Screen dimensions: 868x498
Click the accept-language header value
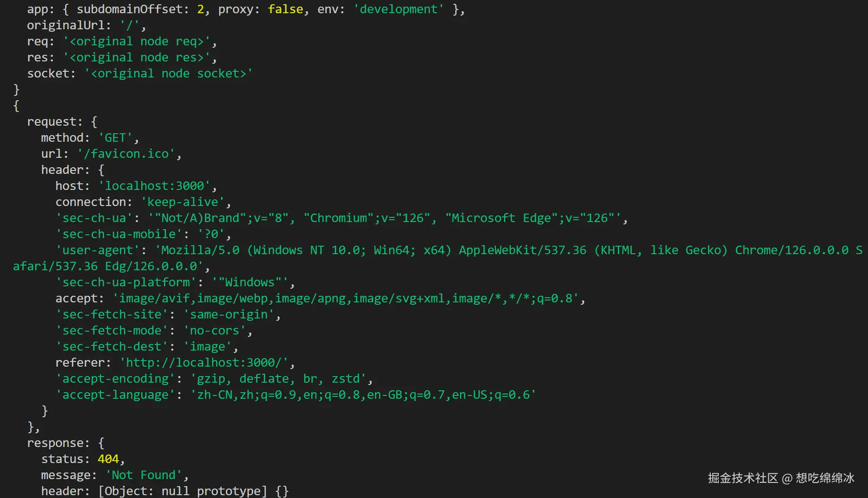point(363,395)
